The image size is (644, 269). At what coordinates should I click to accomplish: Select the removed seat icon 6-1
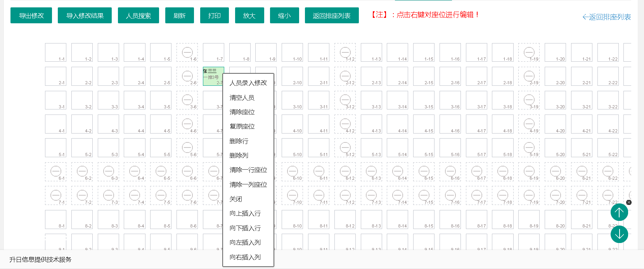56,171
